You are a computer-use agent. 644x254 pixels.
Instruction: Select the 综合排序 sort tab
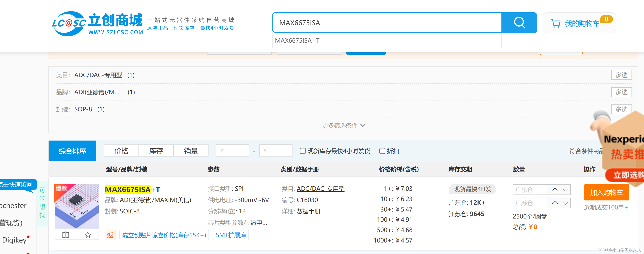tap(72, 151)
